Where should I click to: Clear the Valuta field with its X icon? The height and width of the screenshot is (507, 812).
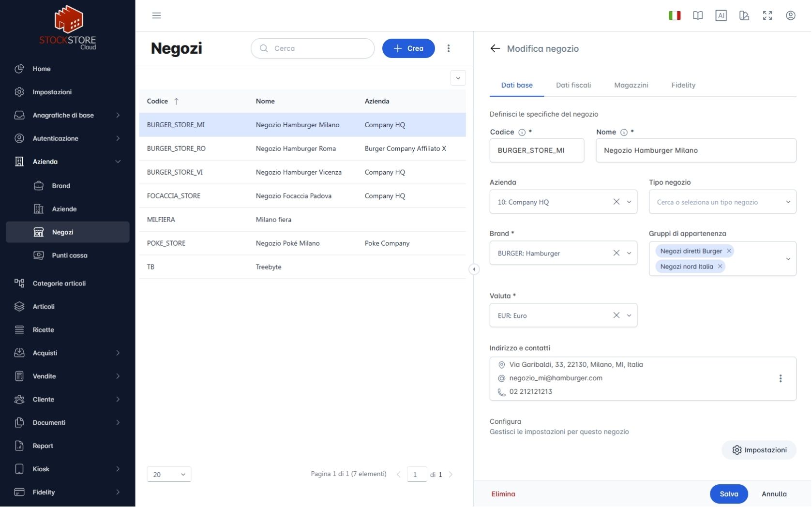point(617,315)
